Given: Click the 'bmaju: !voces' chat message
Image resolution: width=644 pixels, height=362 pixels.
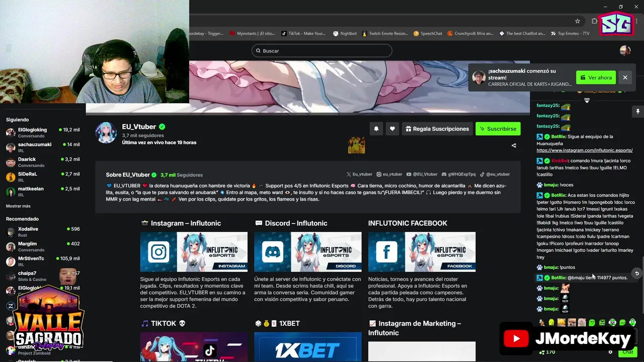Looking at the screenshot, I should click(556, 185).
